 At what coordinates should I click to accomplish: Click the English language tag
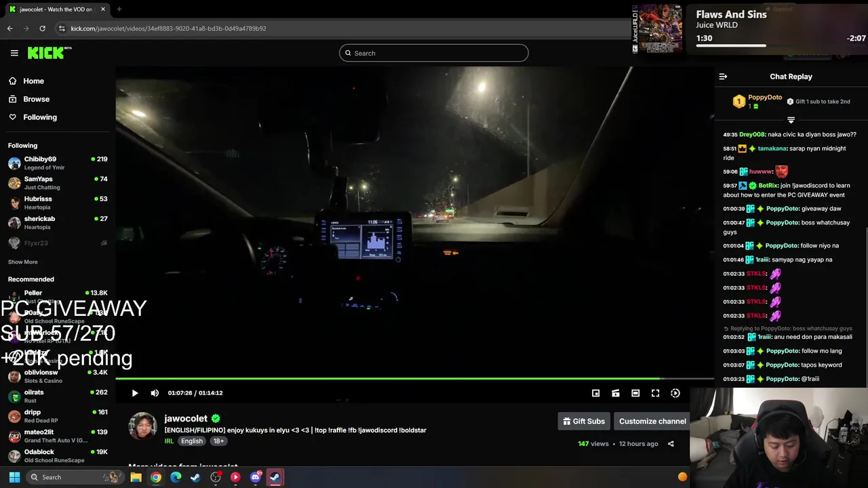(x=192, y=441)
